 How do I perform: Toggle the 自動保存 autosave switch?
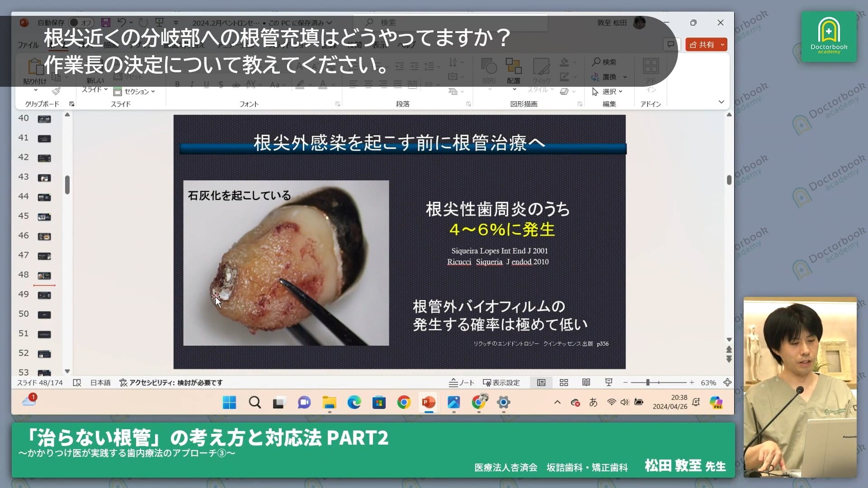coord(80,23)
